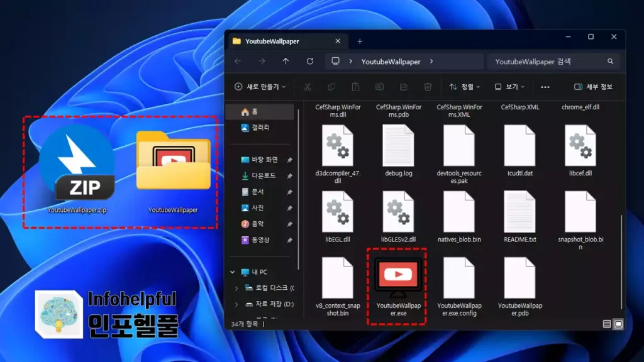Open 사진 in navigation pane
The image size is (644, 362).
pos(260,207)
